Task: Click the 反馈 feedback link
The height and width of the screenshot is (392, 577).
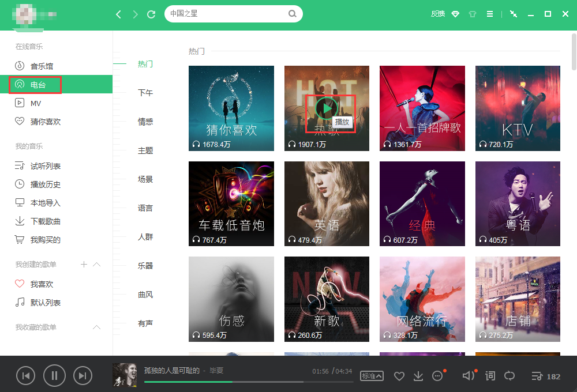Action: point(438,14)
